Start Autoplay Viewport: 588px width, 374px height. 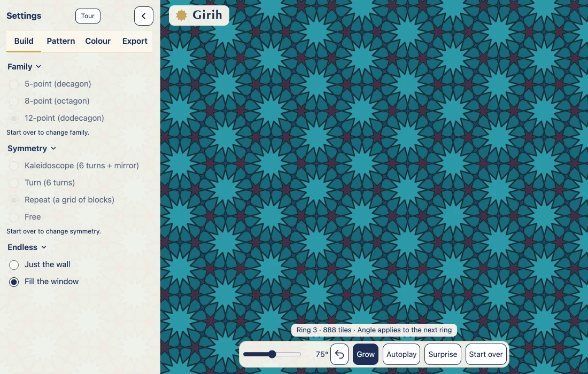[x=401, y=354]
